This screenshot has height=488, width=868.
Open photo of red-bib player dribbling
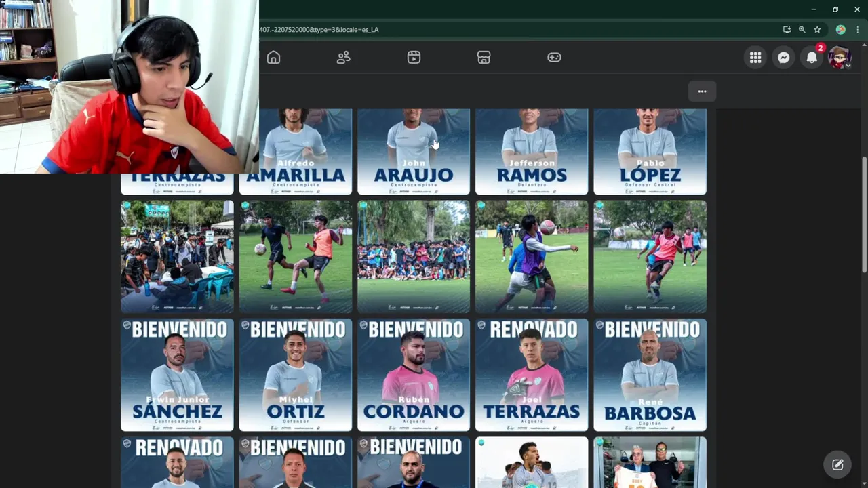point(650,257)
